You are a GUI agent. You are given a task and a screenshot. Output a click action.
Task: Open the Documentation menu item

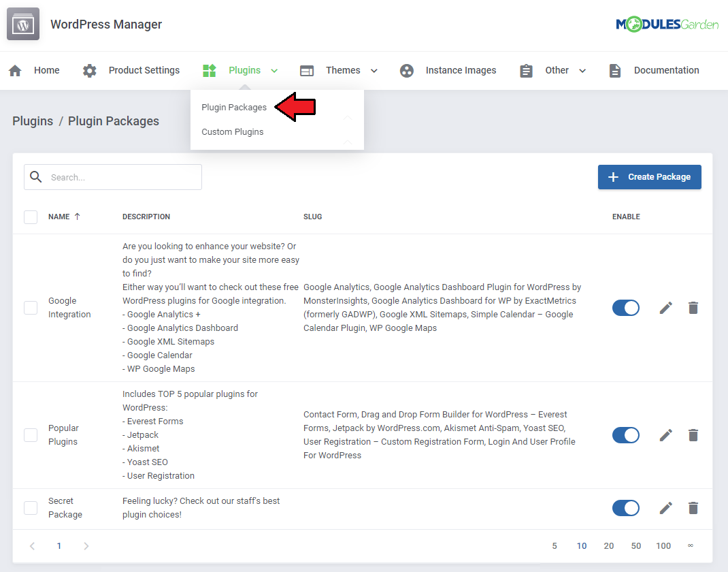(x=666, y=70)
